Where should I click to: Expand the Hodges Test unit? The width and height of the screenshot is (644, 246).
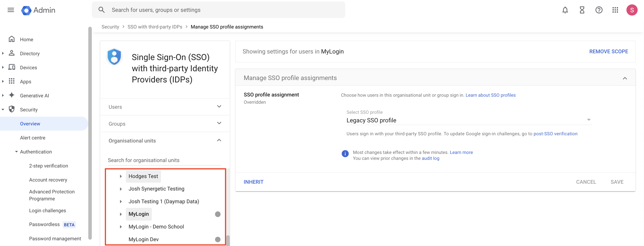tap(121, 176)
